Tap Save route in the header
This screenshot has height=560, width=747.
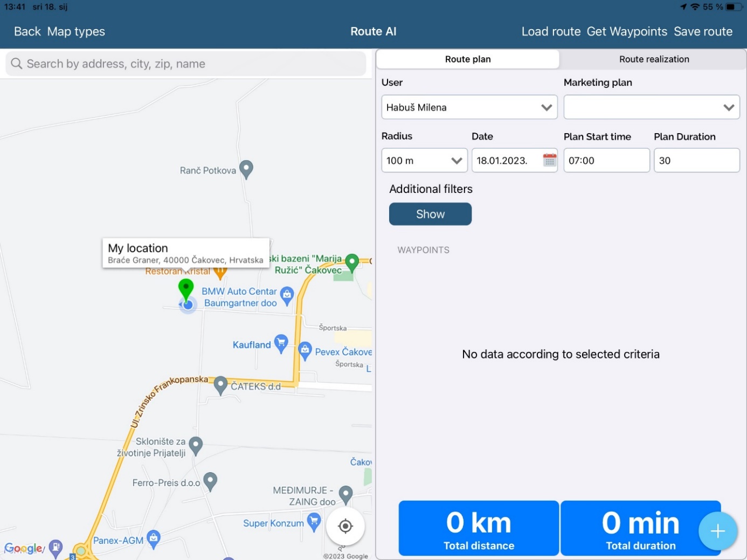tap(703, 32)
